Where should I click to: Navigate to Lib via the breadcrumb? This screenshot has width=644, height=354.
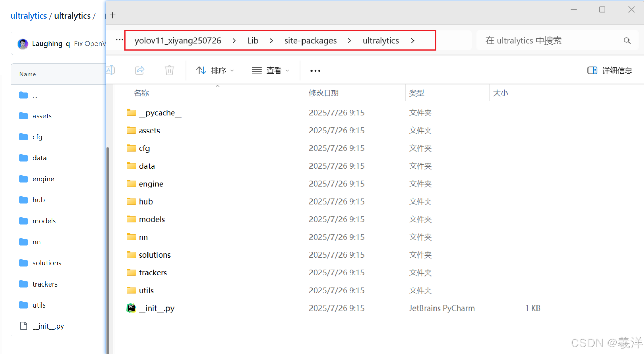pos(253,40)
